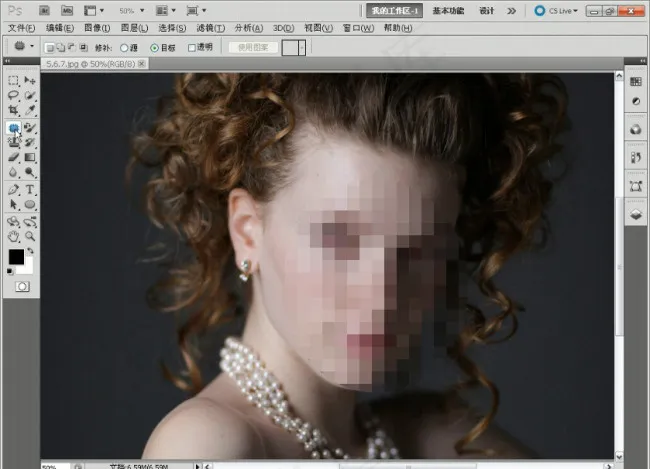Toggle Quick Mask mode button
This screenshot has width=650, height=469.
[21, 286]
